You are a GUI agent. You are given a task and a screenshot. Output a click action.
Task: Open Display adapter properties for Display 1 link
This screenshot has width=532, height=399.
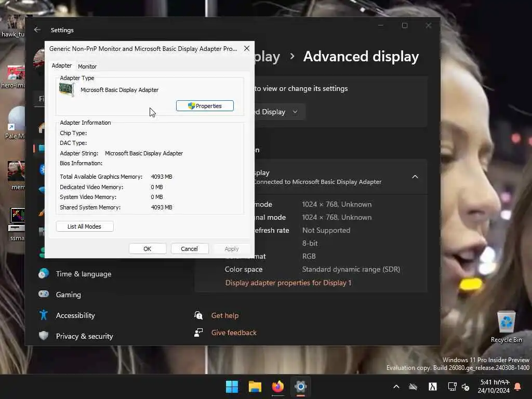point(288,283)
